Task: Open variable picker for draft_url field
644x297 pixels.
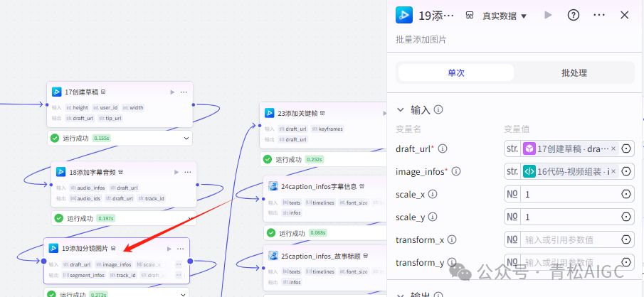Action: (626, 148)
